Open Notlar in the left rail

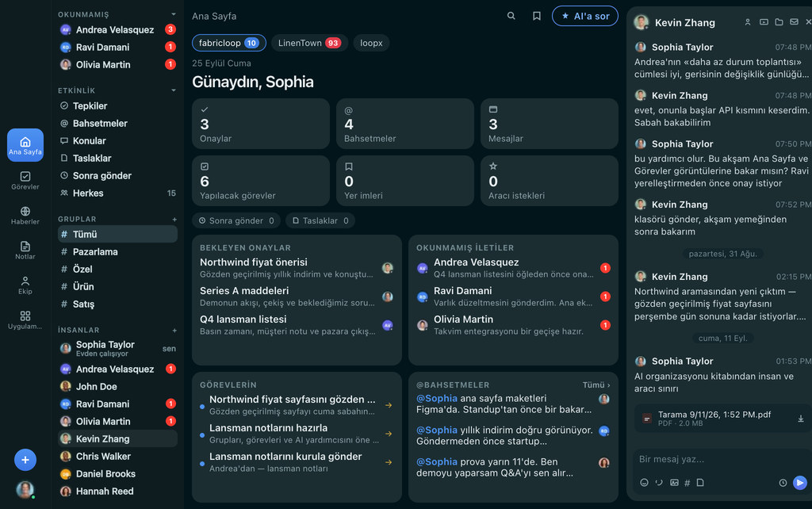coord(25,250)
